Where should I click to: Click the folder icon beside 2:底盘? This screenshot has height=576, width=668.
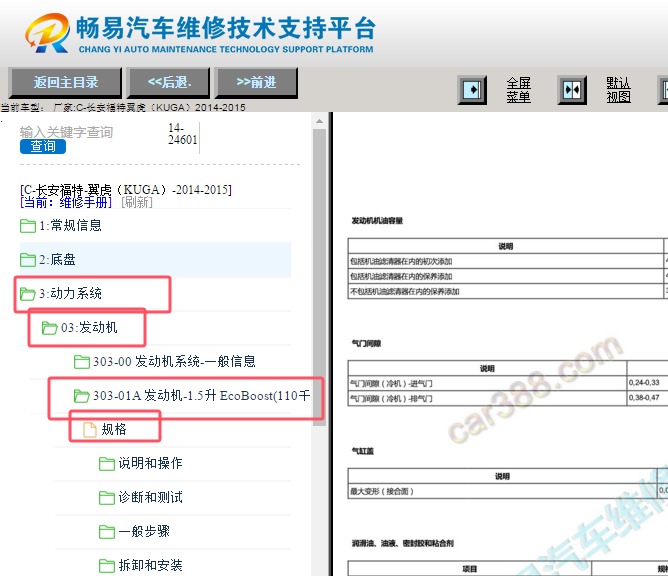[28, 260]
